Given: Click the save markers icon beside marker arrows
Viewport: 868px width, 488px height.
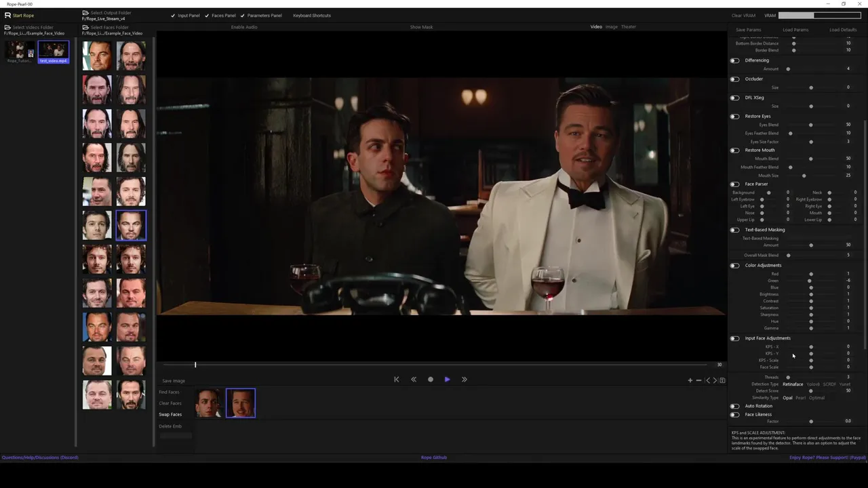Looking at the screenshot, I should click(722, 380).
